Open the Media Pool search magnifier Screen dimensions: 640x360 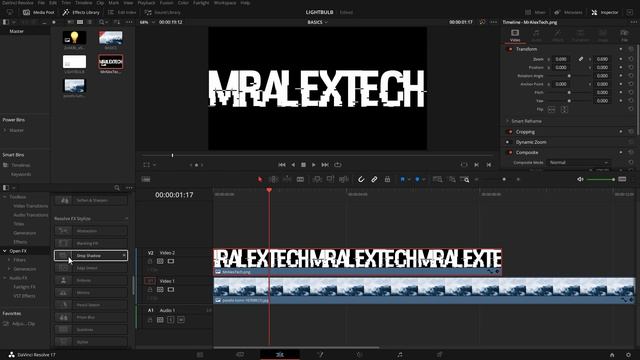(x=102, y=22)
